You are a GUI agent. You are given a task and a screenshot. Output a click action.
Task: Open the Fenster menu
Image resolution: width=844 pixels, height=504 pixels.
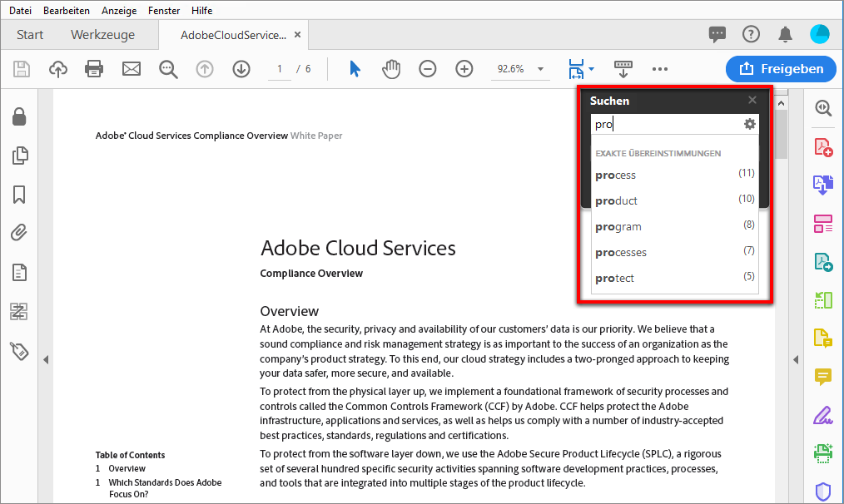(164, 10)
